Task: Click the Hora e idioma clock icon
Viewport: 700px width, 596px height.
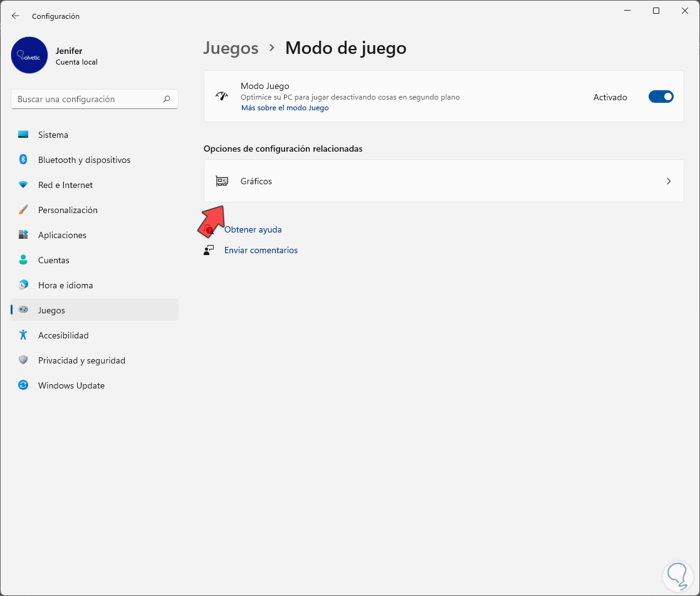Action: point(23,285)
